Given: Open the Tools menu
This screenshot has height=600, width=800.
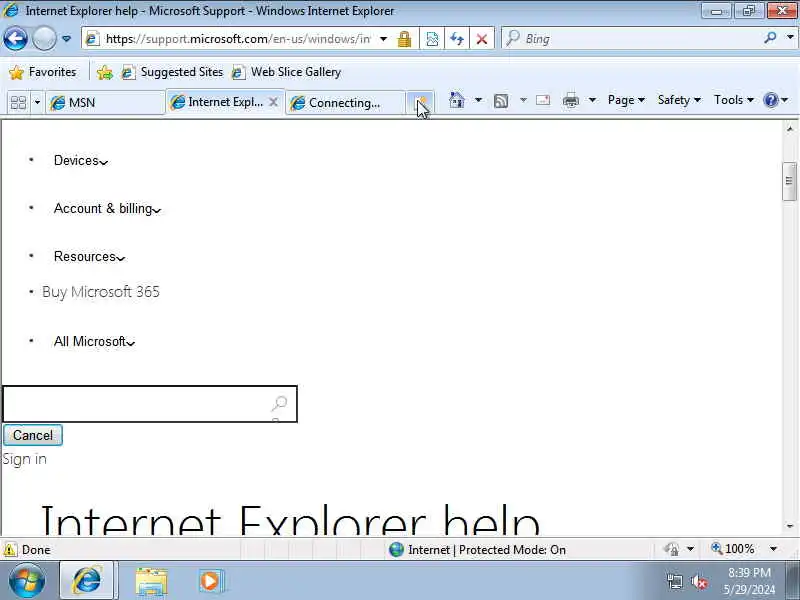Looking at the screenshot, I should (x=734, y=100).
